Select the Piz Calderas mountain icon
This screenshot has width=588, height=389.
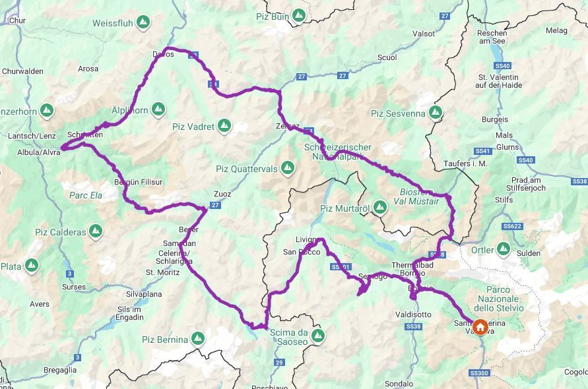pyautogui.click(x=96, y=231)
